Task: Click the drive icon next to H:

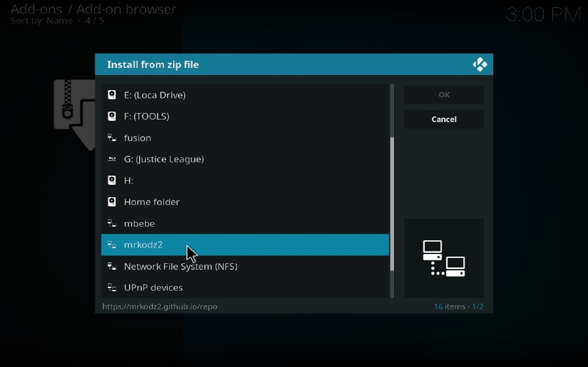Action: coord(112,180)
